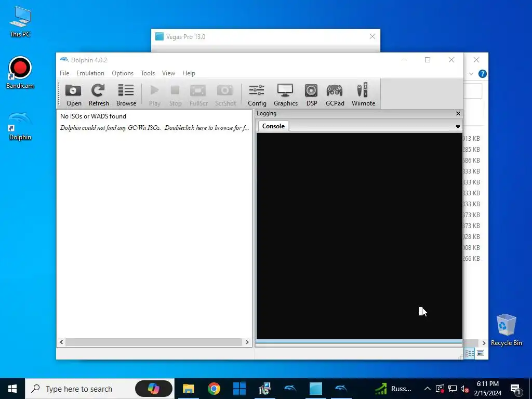Close the Logging panel
532x399 pixels.
tap(458, 113)
